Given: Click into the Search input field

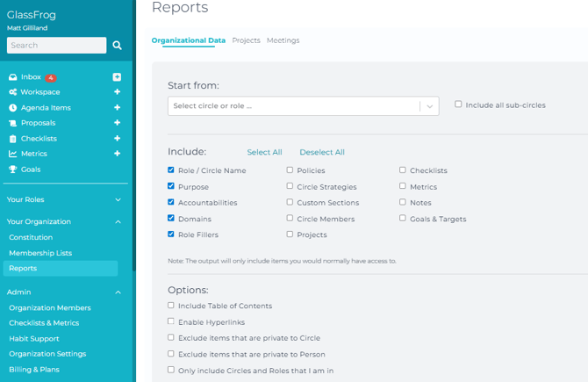Looking at the screenshot, I should [56, 45].
